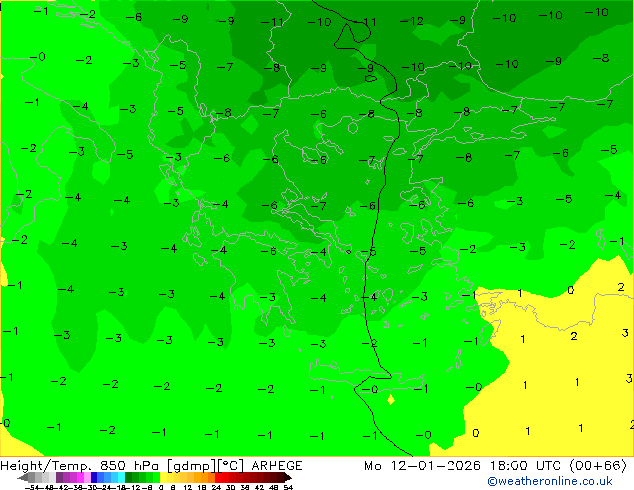Click the "24" legend scale label

pyautogui.click(x=216, y=488)
